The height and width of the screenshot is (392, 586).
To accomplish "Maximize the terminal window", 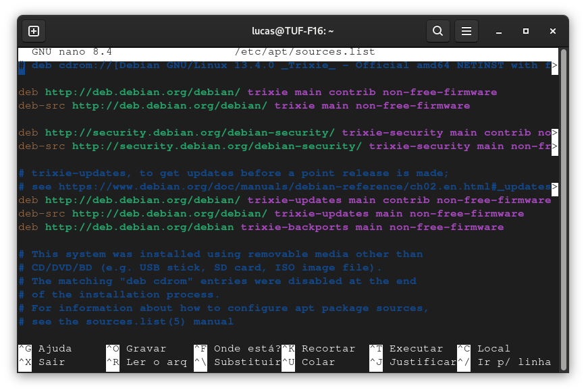I will 526,31.
